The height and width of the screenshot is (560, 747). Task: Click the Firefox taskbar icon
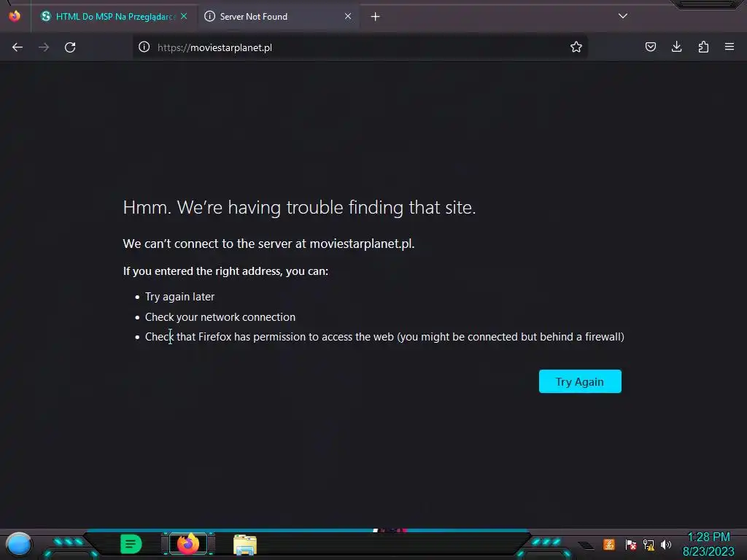[188, 544]
